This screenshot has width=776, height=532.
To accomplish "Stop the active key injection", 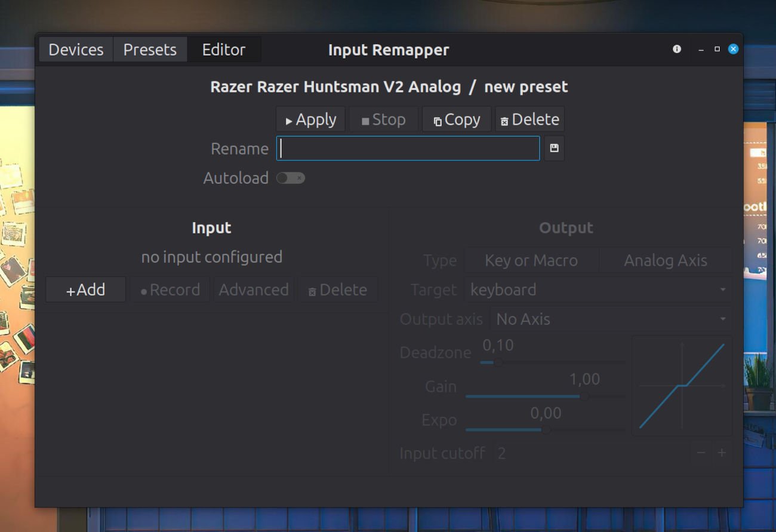I will [x=383, y=119].
